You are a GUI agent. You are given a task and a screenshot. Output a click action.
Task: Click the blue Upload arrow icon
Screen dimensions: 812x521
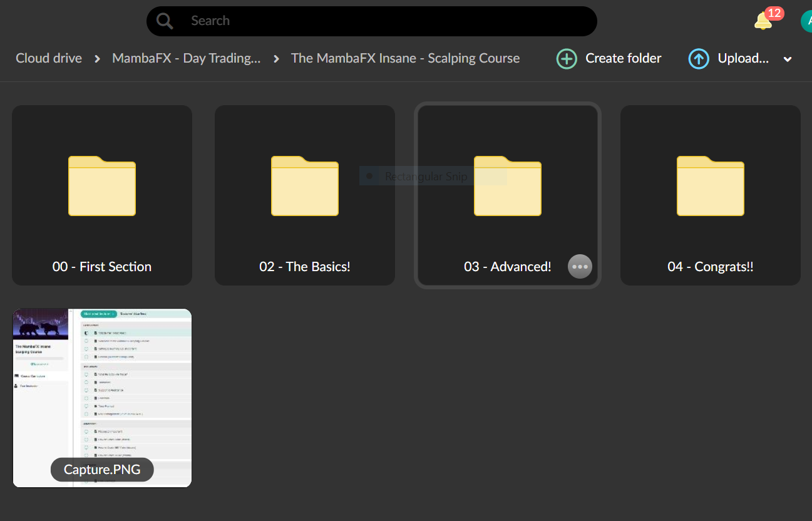coord(699,59)
